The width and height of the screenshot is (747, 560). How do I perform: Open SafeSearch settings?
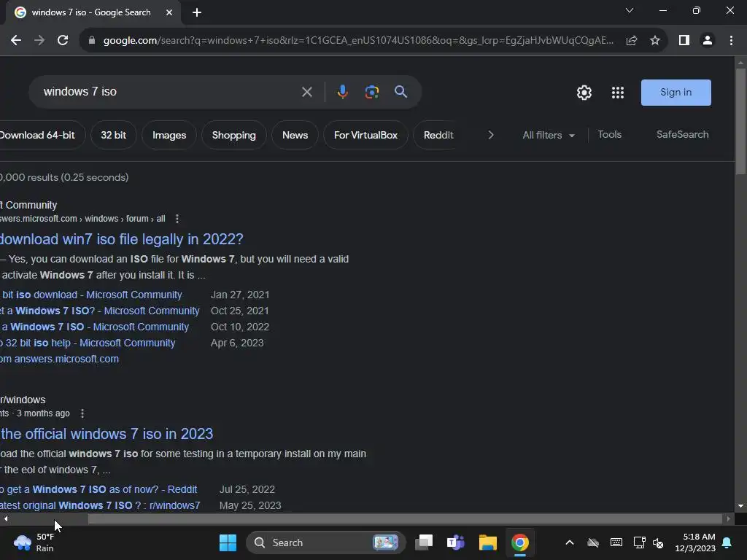tap(682, 135)
